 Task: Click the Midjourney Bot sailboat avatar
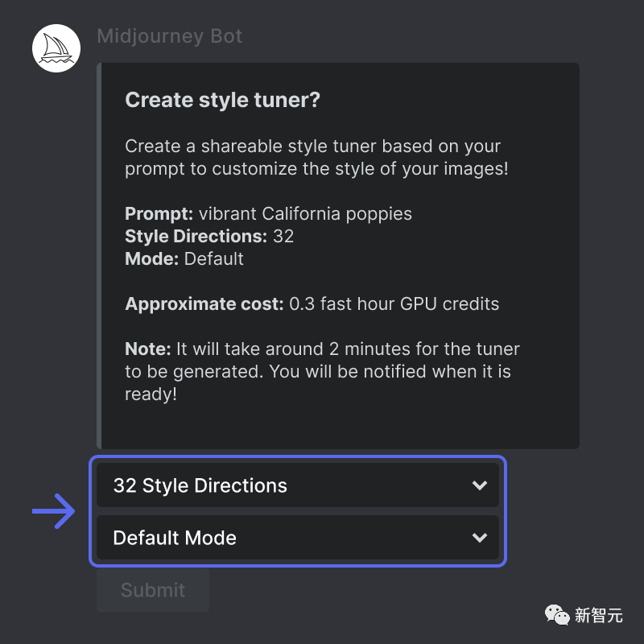point(56,48)
